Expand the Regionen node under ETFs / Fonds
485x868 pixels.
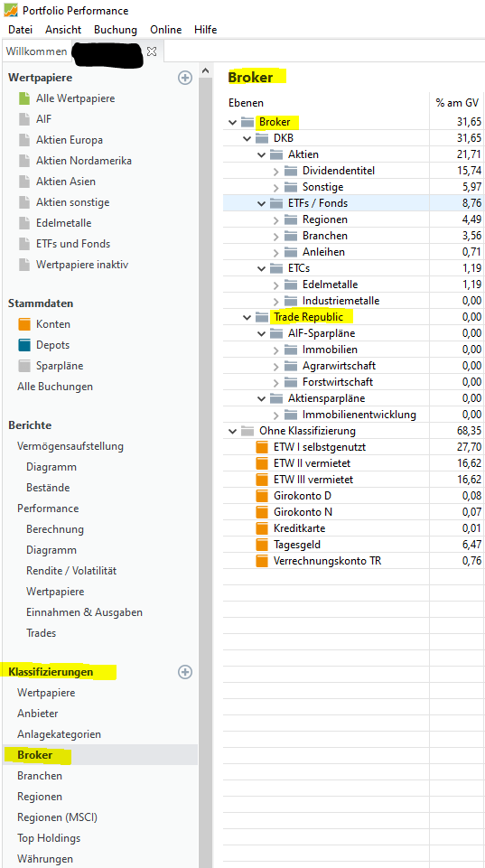(276, 219)
